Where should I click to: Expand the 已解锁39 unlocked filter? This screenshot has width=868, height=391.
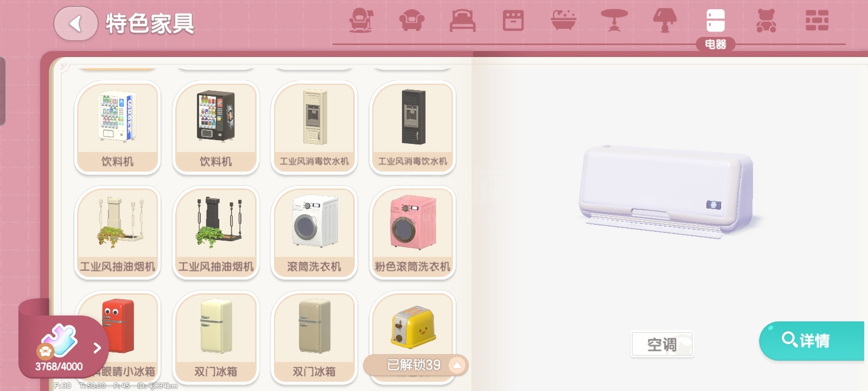416,365
